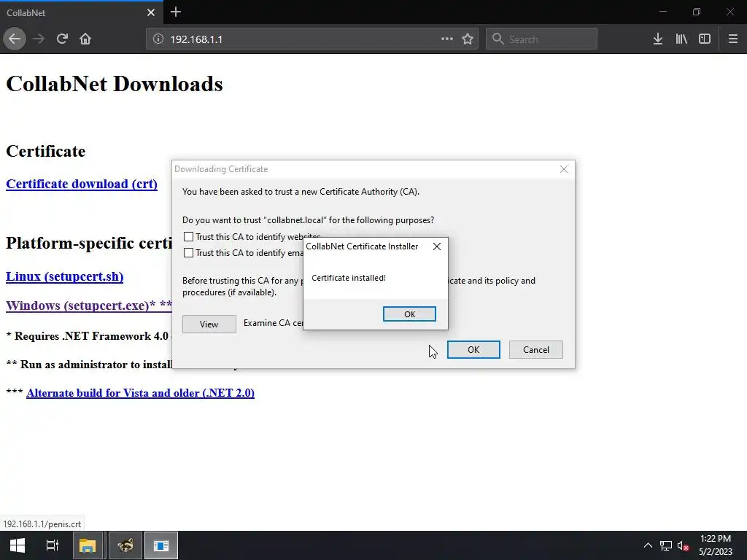Click OK in CollabNet Certificate Installer

pos(409,314)
